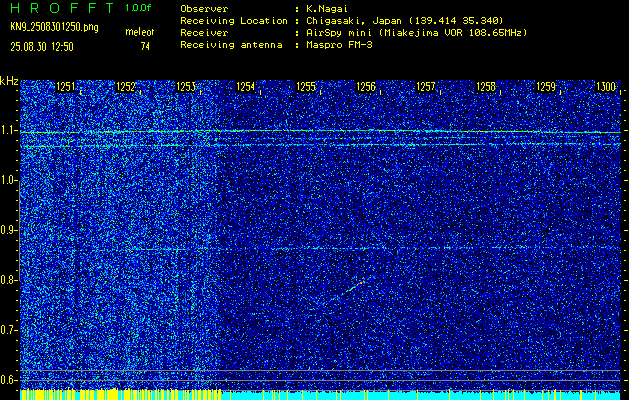This screenshot has height=400, width=629.
Task: Click the 1300 time marker
Action: [x=606, y=87]
